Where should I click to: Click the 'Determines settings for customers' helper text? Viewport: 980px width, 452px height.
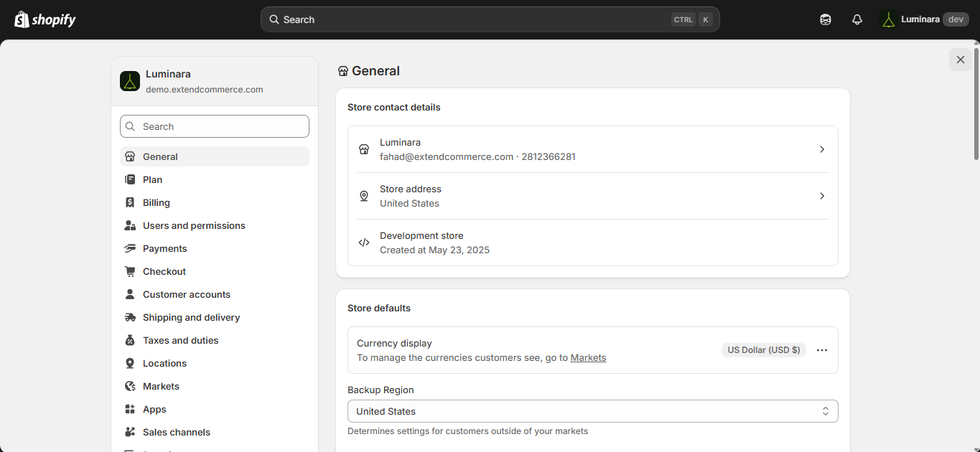tap(468, 431)
